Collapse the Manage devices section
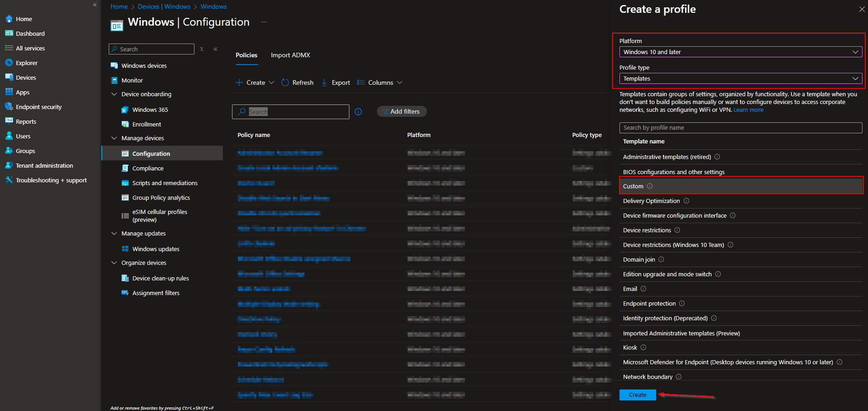The height and width of the screenshot is (411, 868). pos(114,138)
